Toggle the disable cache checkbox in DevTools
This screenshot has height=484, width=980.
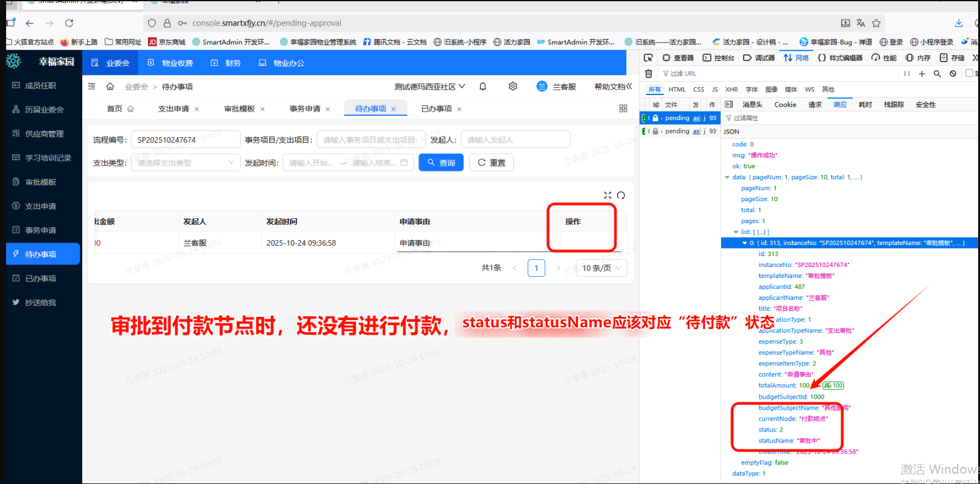969,73
